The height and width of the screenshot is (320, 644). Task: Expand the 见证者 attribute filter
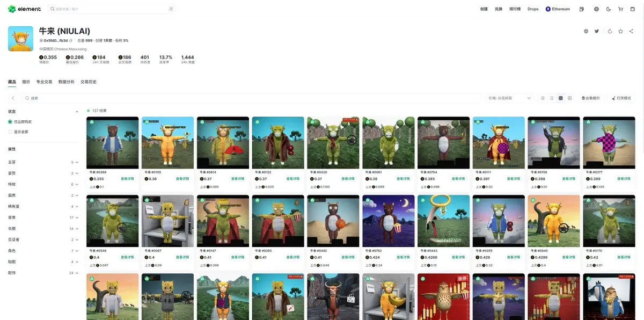pyautogui.click(x=43, y=239)
